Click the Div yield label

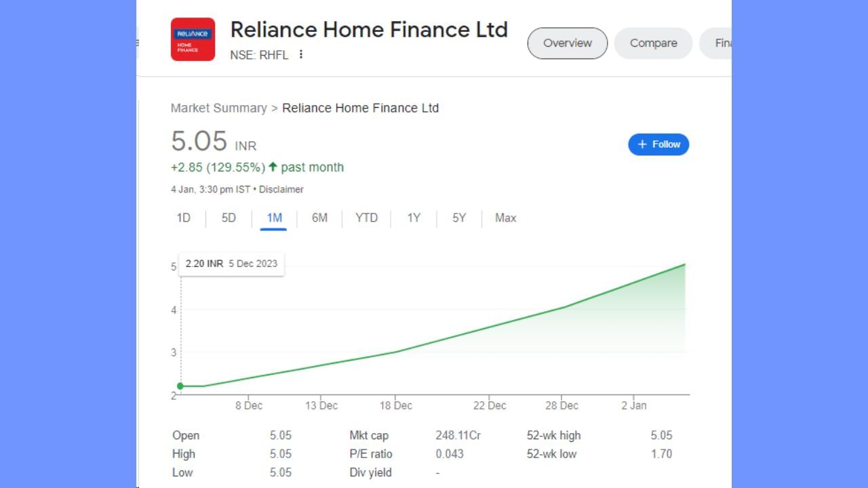point(370,472)
